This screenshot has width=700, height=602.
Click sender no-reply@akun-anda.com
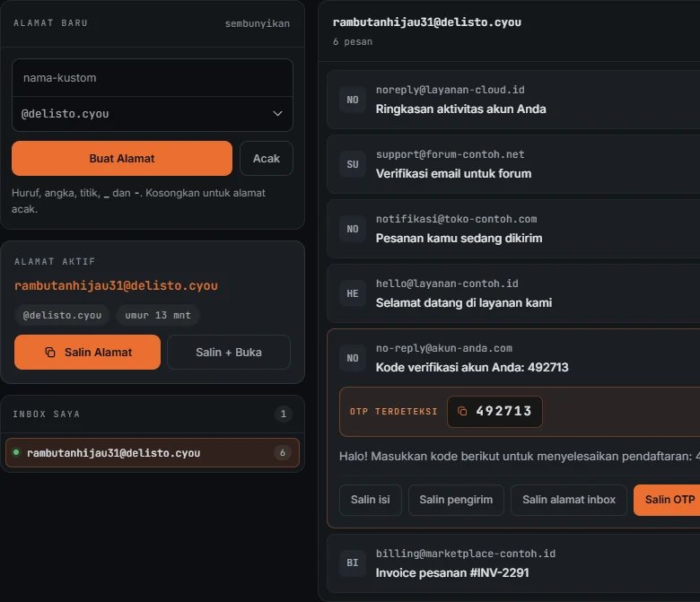tap(443, 348)
